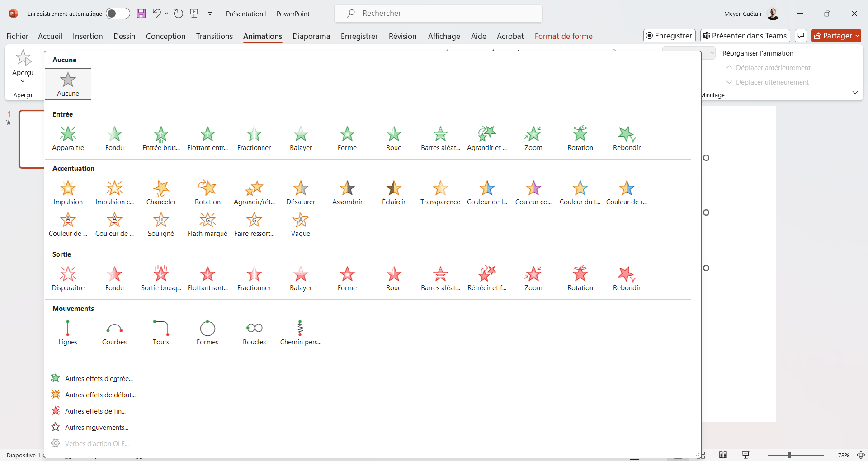Expand the Undo history dropdown
This screenshot has width=868, height=461.
pyautogui.click(x=167, y=14)
